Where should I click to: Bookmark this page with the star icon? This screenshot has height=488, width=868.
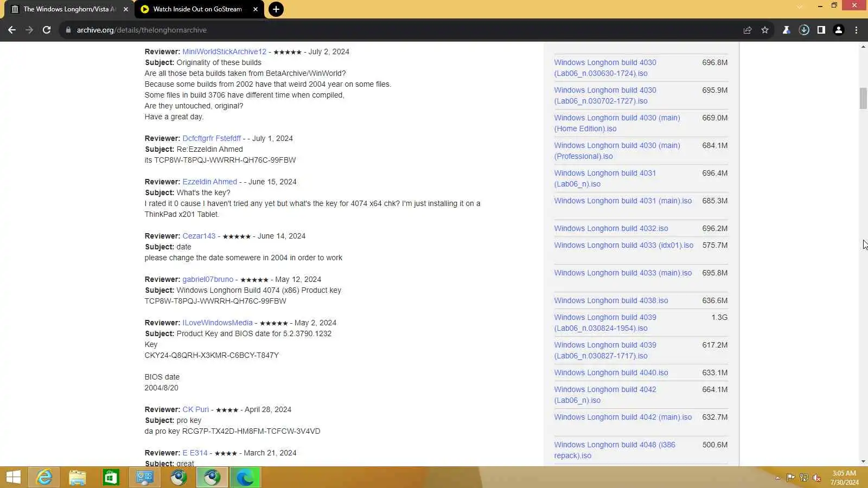point(765,30)
